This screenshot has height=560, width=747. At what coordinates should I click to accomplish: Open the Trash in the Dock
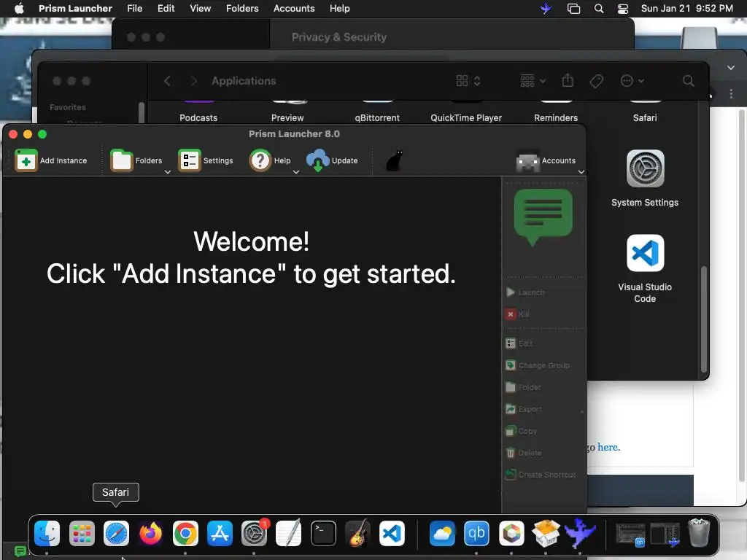click(699, 533)
